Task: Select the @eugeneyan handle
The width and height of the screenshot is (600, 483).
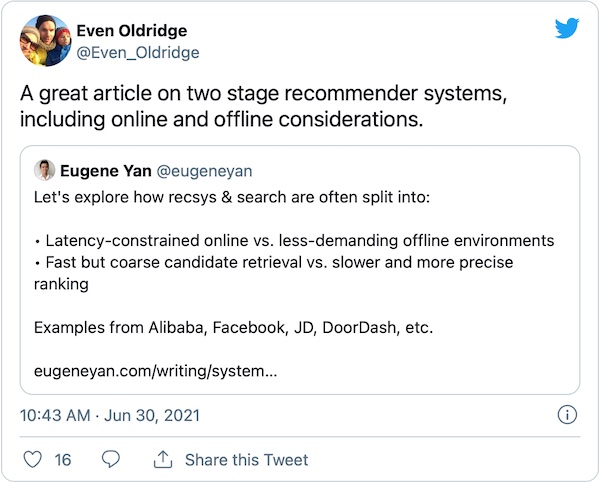Action: click(205, 171)
